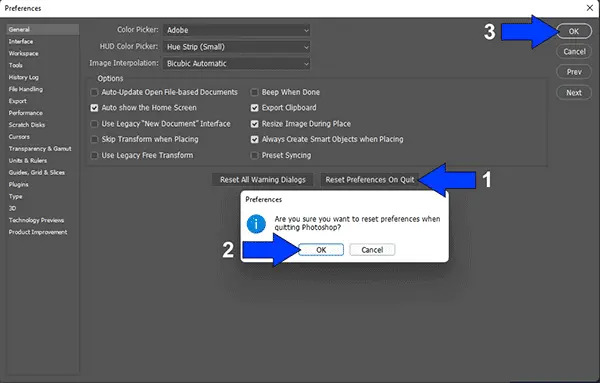Screen dimensions: 600x383
Task: Switch to Workspace preferences
Action: click(x=23, y=53)
